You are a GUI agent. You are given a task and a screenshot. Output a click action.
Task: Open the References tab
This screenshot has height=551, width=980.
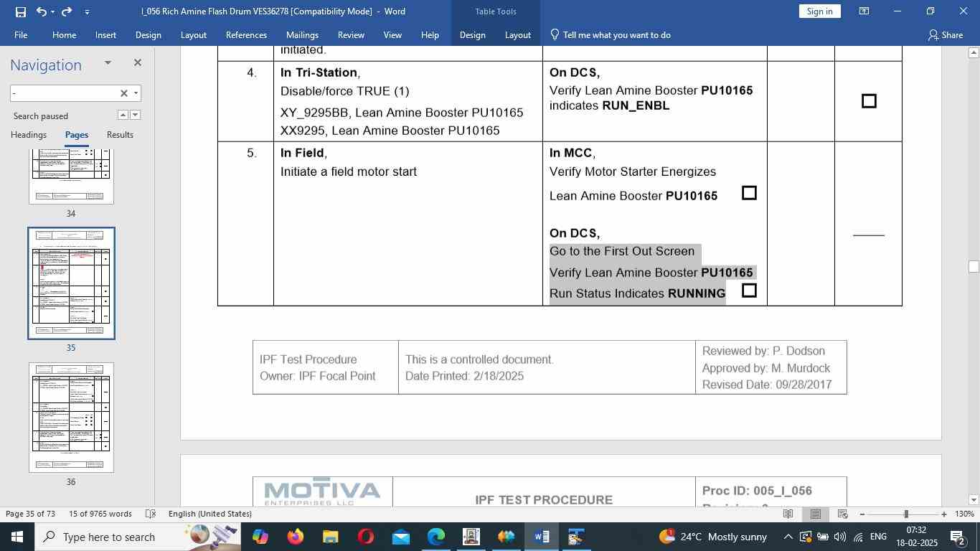[246, 34]
